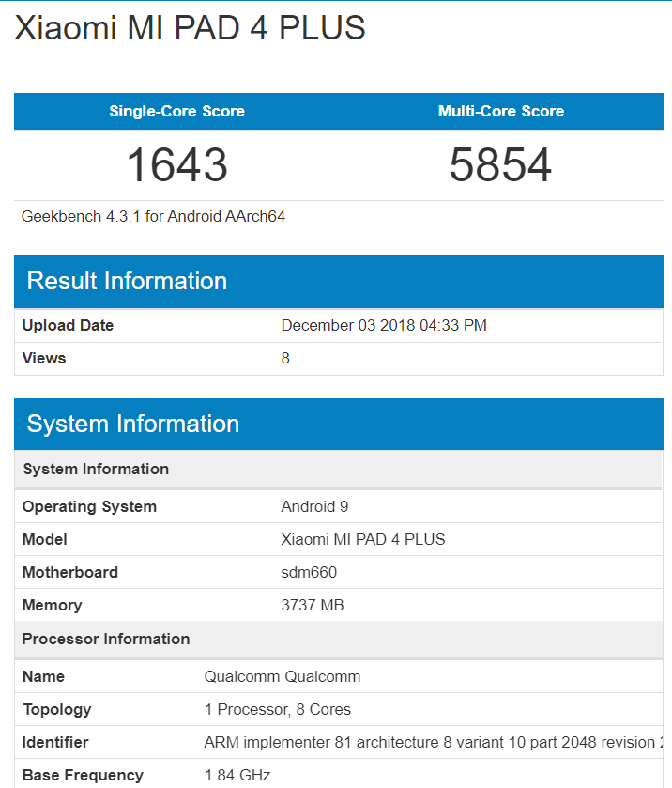Select the Qualcomm Qualcomm processor name

click(x=283, y=677)
